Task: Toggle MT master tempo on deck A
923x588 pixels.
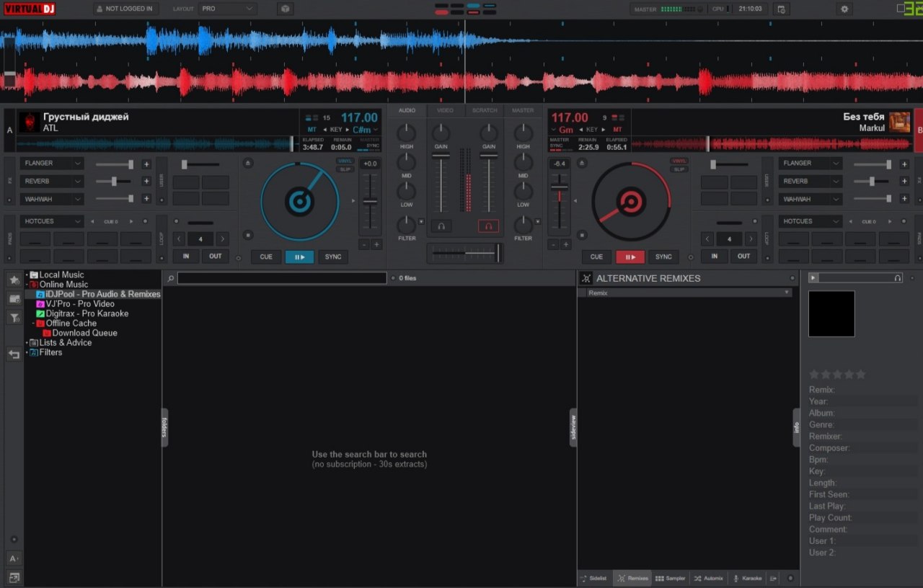Action: (312, 130)
